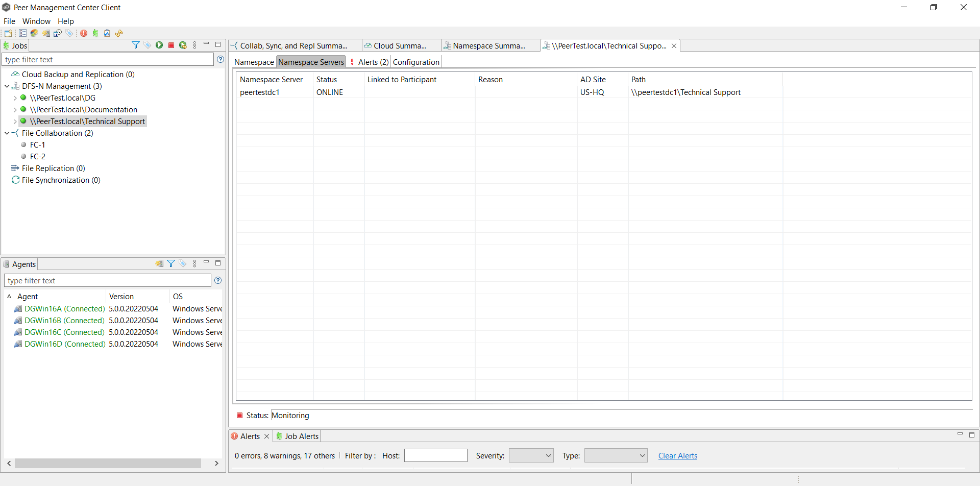
Task: Maximize the Alerts bottom panel
Action: pyautogui.click(x=972, y=435)
